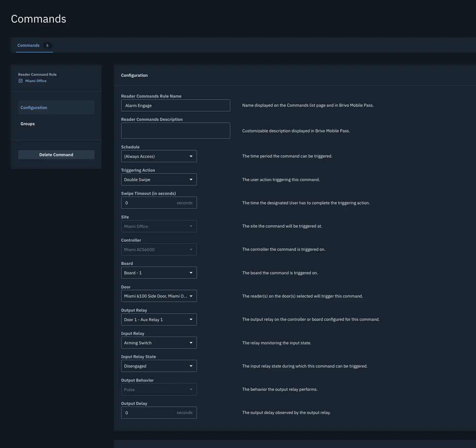Open the Controller dropdown Miami ACS6000

159,249
